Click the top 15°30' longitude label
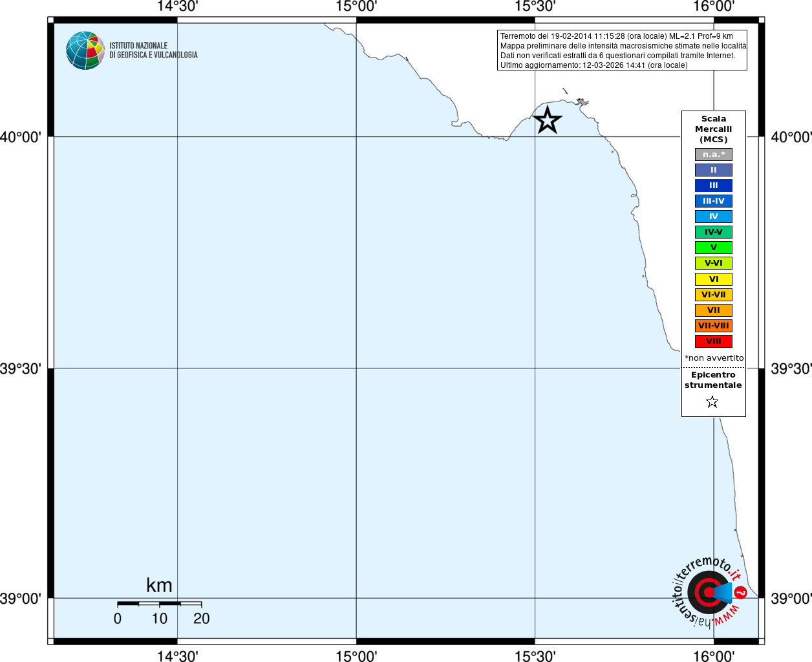812x662 pixels. pos(535,6)
